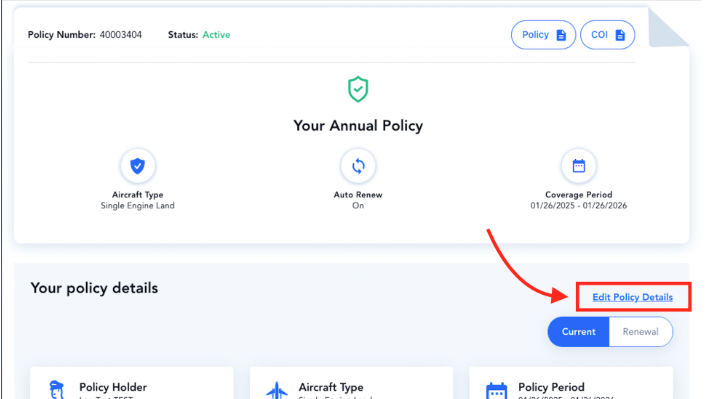Switch to Renewal policy view

point(640,332)
